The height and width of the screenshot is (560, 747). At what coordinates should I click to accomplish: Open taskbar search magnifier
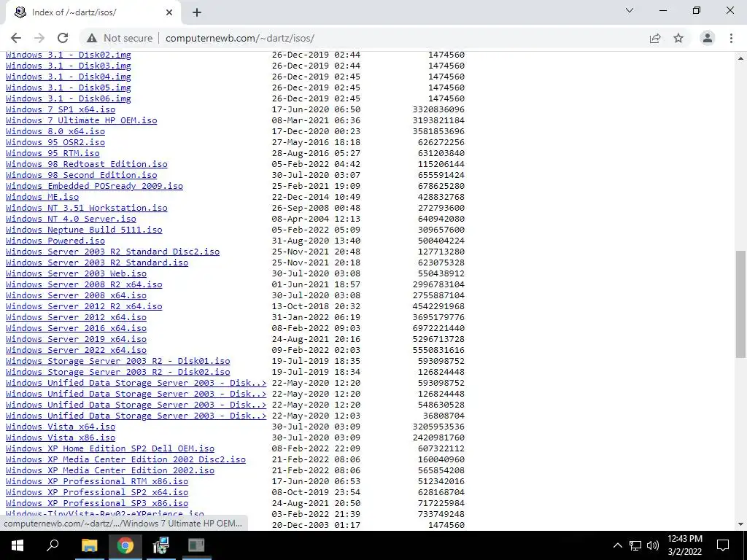(x=53, y=545)
